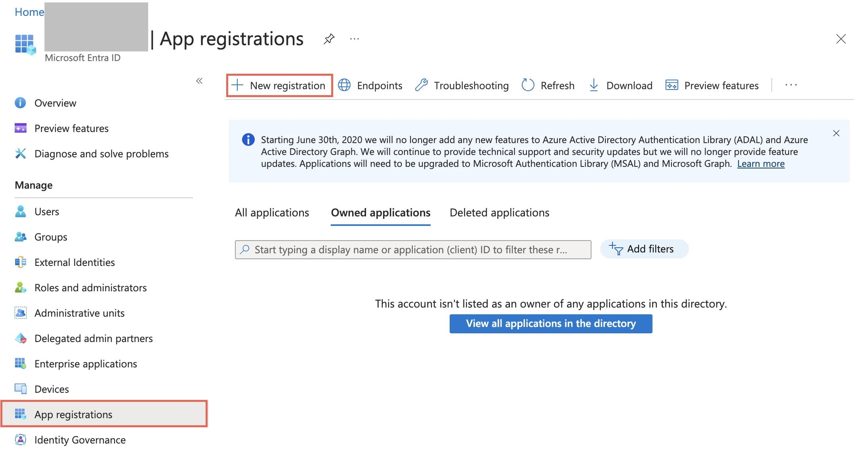Open Administrative units
868x455 pixels.
point(80,313)
